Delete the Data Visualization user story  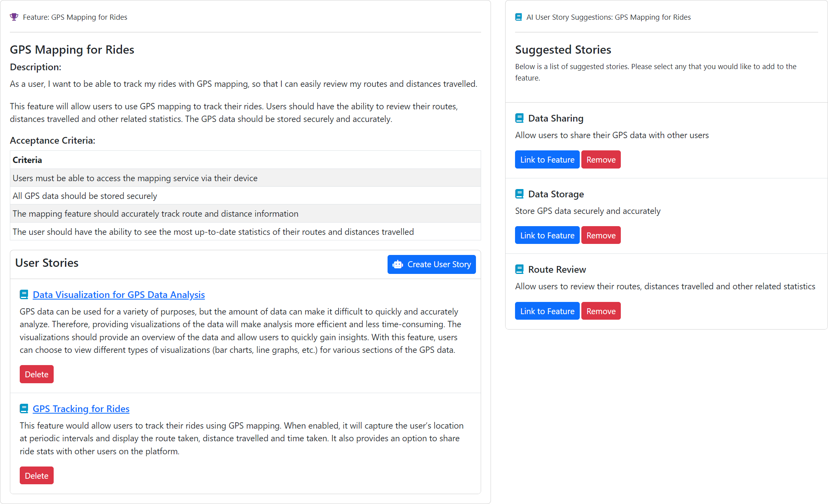pyautogui.click(x=36, y=374)
